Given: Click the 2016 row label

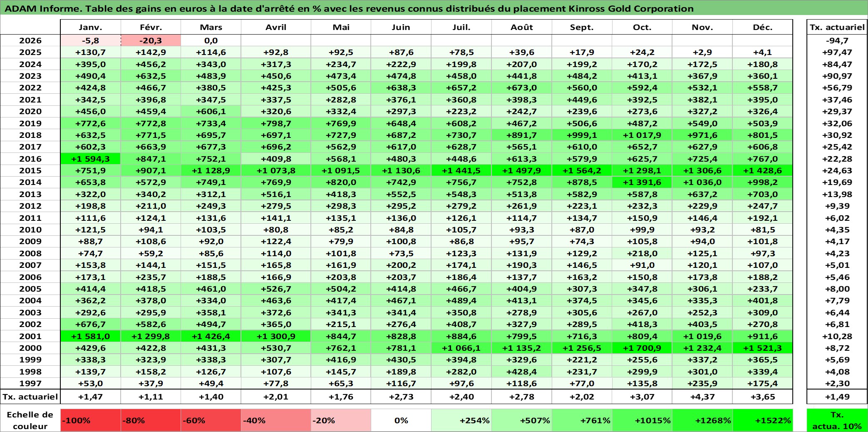Looking at the screenshot, I should click(x=30, y=159).
